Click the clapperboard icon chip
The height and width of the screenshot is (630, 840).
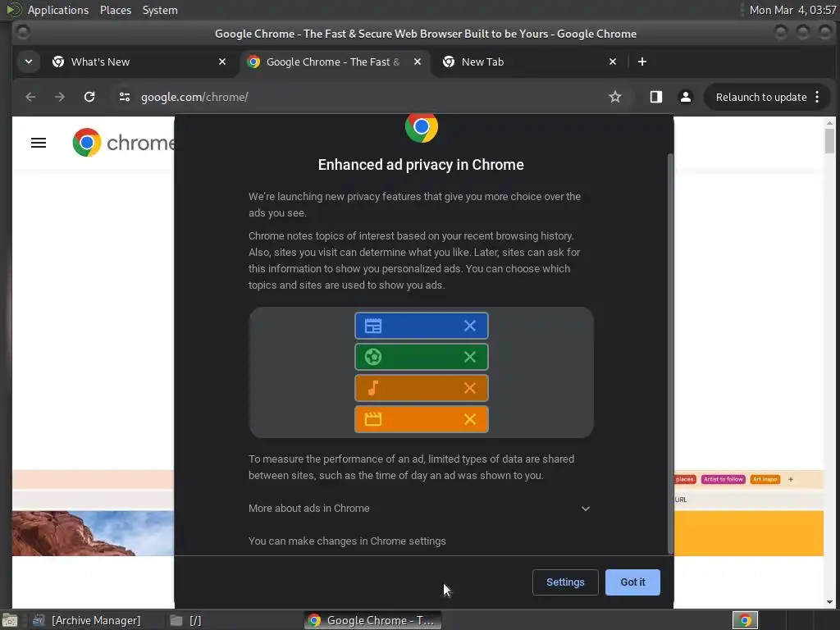(x=373, y=419)
